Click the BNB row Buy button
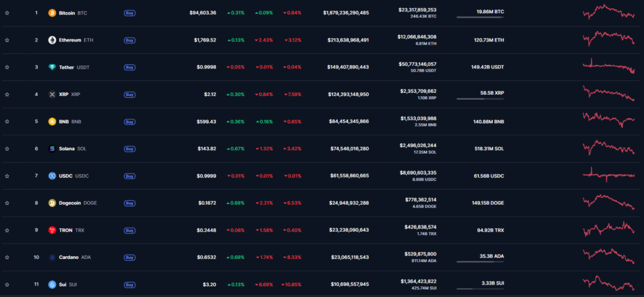644x297 pixels. tap(130, 121)
